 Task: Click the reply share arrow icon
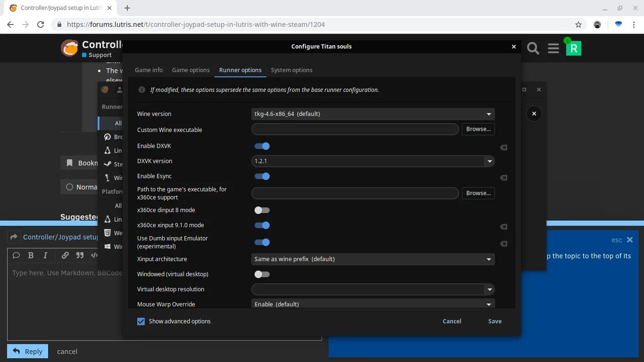[x=14, y=237]
